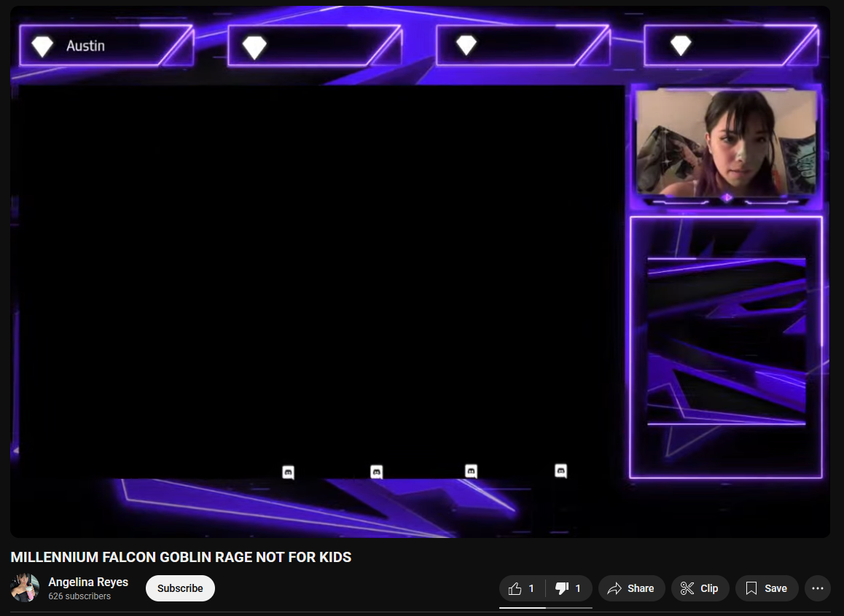Click the 626 subscribers text

point(79,596)
